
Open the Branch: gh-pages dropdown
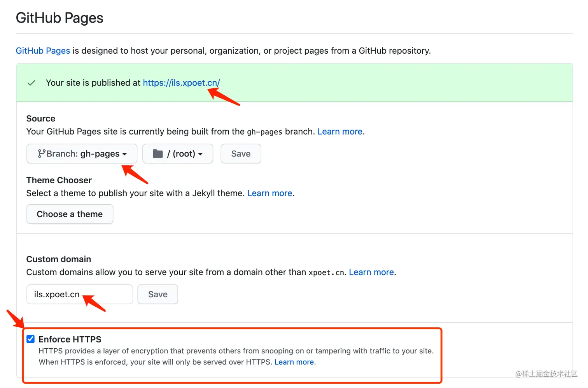pyautogui.click(x=82, y=154)
